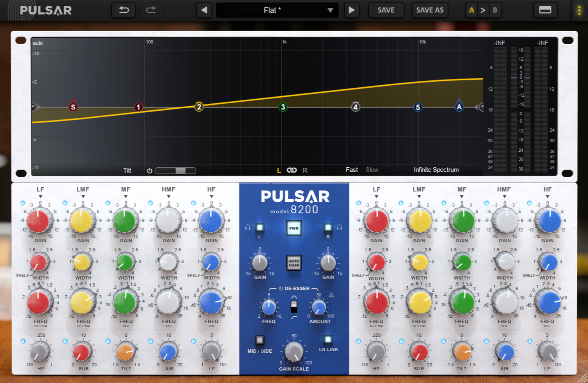The image size is (588, 383).
Task: Click the Tilt slider in the graph
Action: [x=175, y=171]
